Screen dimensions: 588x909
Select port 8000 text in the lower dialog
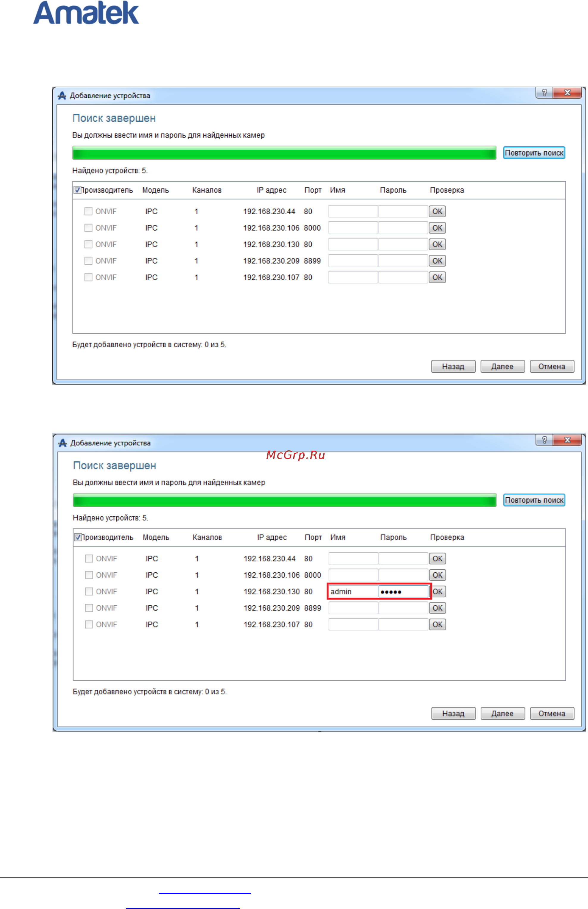coord(313,575)
